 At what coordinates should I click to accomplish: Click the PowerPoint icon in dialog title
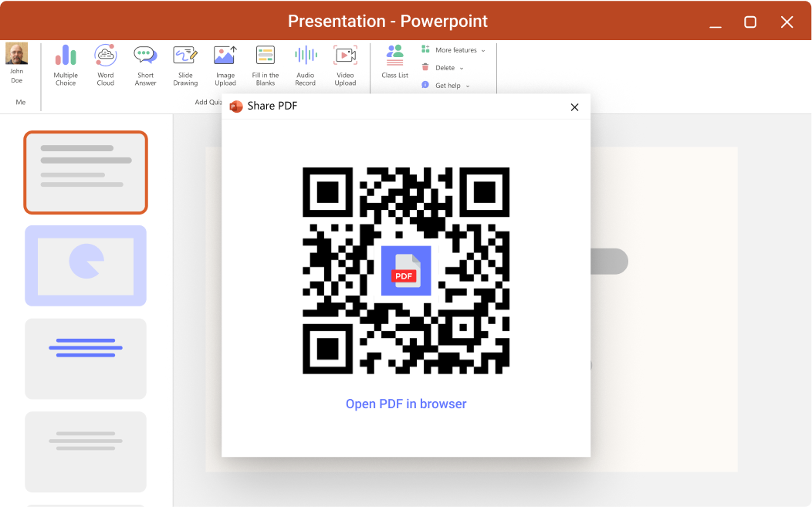(236, 106)
